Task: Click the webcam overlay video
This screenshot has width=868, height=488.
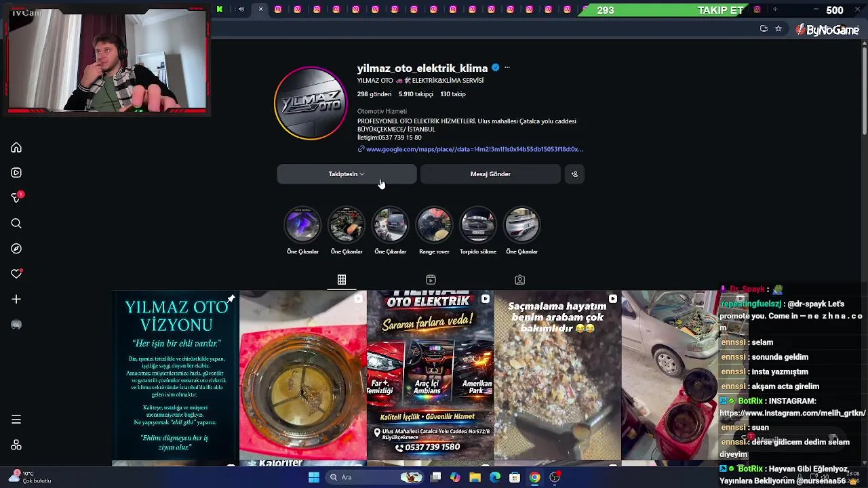Action: click(x=107, y=58)
